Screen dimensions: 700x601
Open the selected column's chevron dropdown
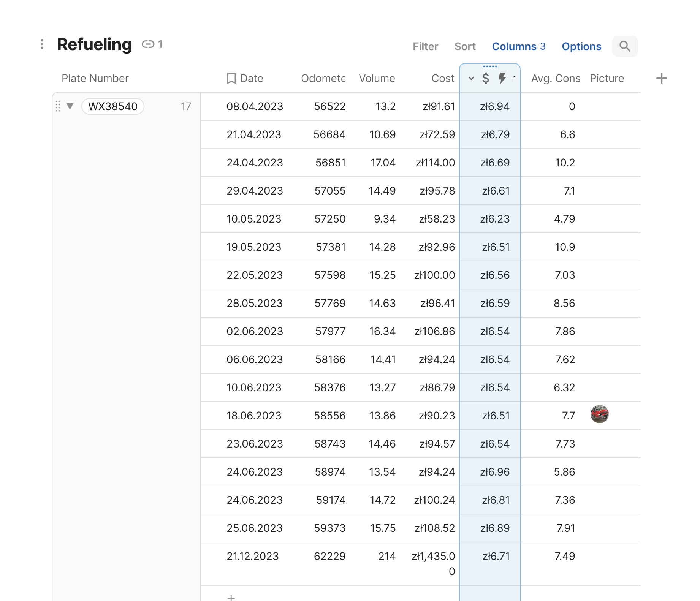coord(471,79)
